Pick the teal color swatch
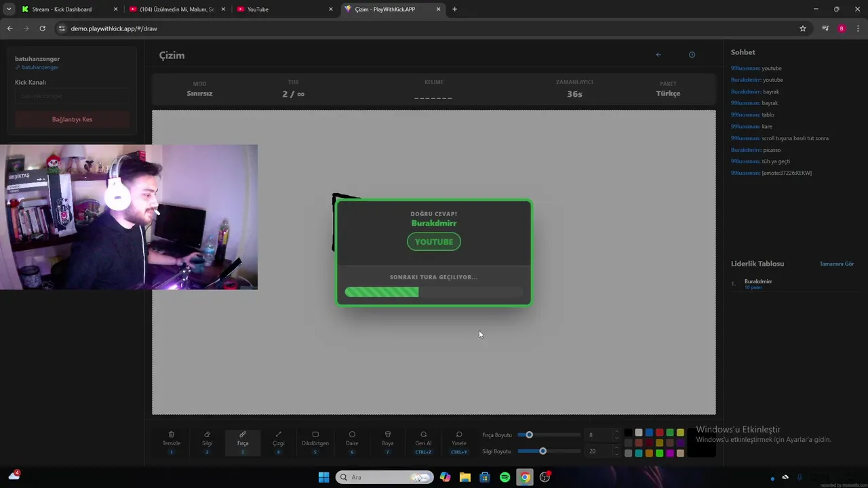868x488 pixels. 639,453
